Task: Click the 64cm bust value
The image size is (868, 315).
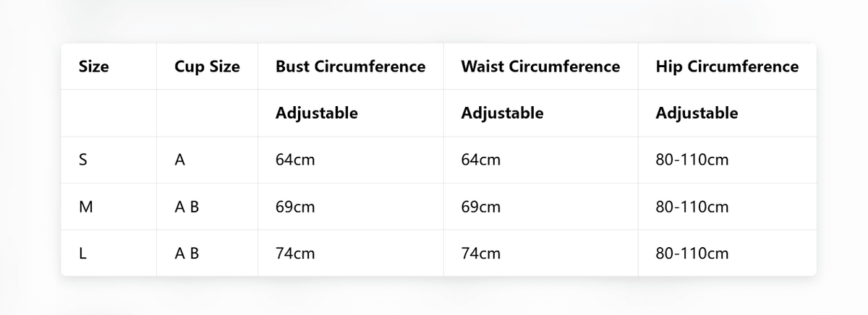Action: 295,160
